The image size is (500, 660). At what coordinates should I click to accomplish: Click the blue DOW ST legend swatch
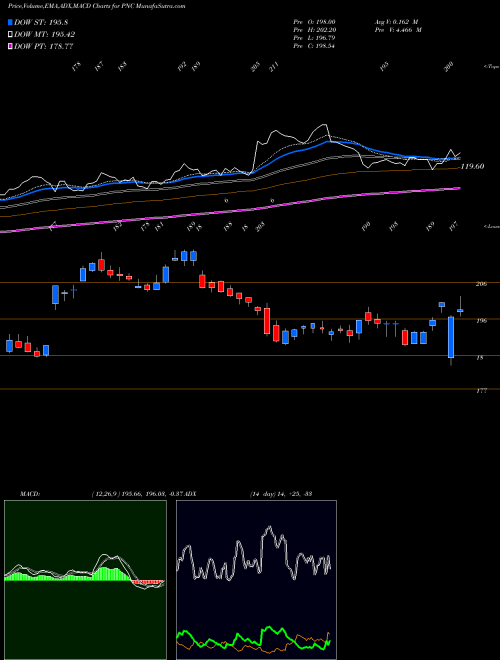(x=10, y=22)
